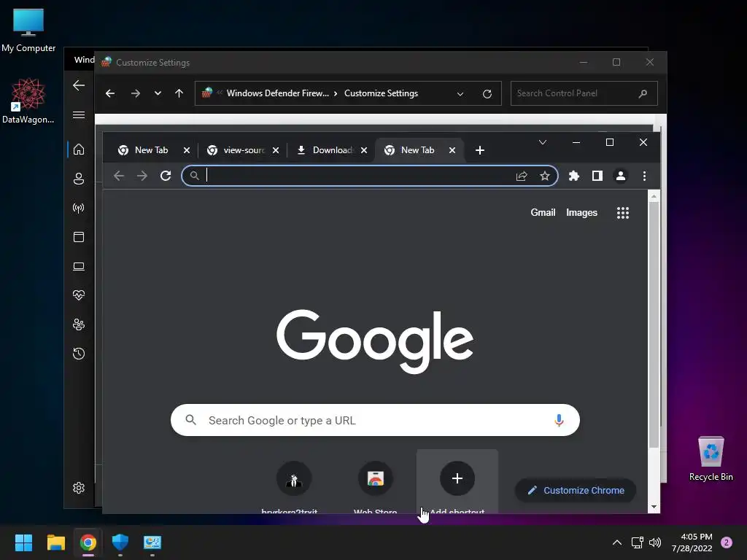Select the Recycle Bin desktop icon
Screen dimensions: 747x560
point(711,458)
